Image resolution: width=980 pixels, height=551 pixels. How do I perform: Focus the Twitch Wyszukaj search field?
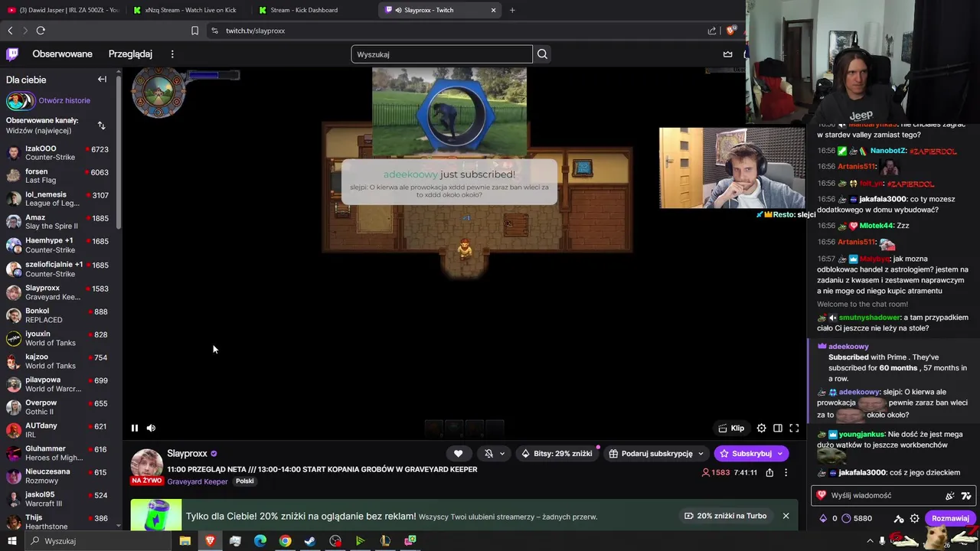click(x=442, y=54)
